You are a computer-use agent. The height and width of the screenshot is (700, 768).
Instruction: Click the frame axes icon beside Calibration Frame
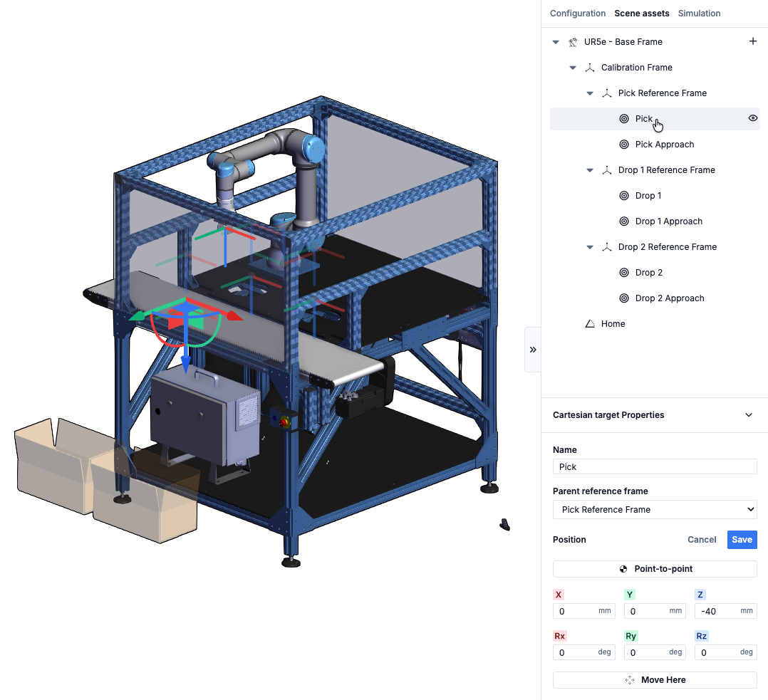[x=590, y=68]
